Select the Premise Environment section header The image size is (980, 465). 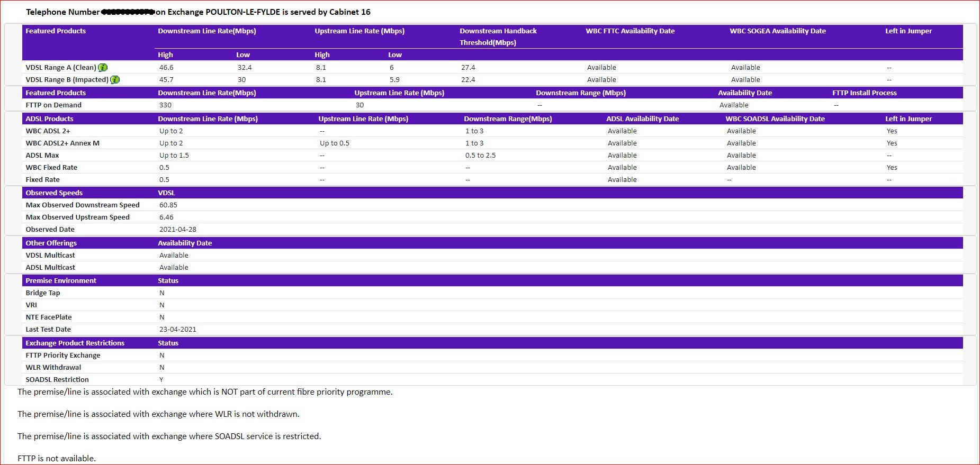[61, 281]
